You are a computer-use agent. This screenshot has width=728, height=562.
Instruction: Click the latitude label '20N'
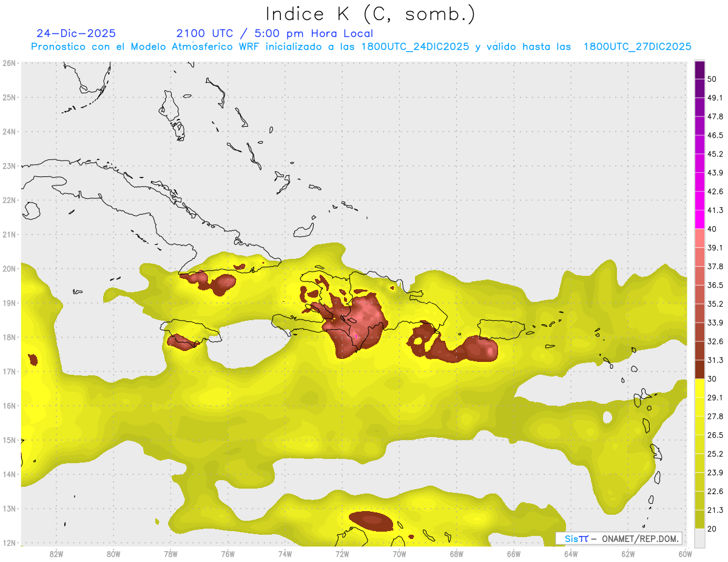tap(9, 269)
